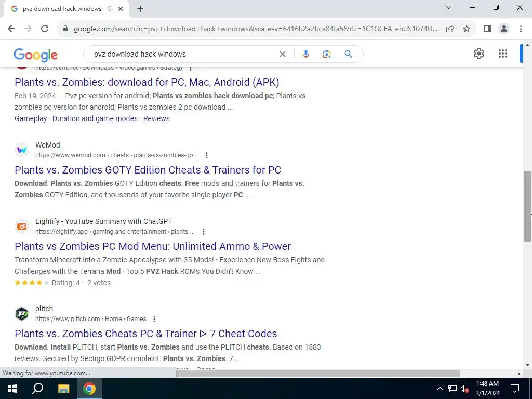Open the Reviews sitelink
Screen dimensions: 532x399
pyautogui.click(x=156, y=118)
